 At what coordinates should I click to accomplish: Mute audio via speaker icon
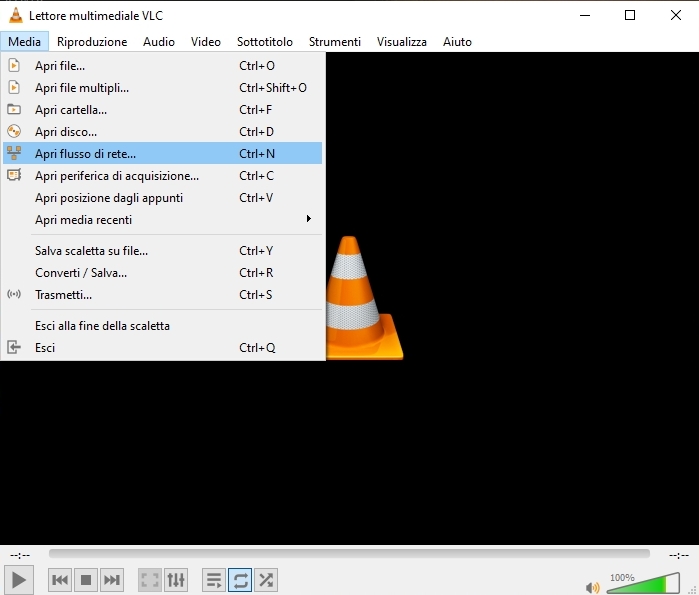[592, 588]
